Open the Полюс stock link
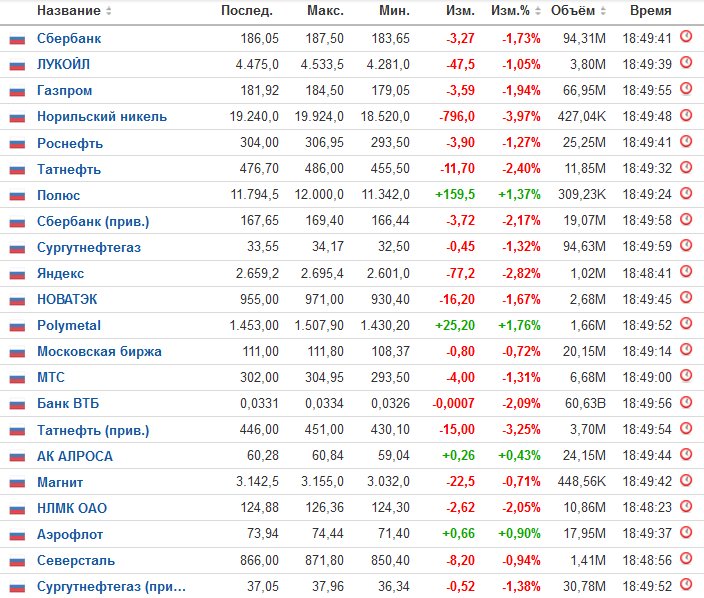This screenshot has height=598, width=704. (x=59, y=195)
